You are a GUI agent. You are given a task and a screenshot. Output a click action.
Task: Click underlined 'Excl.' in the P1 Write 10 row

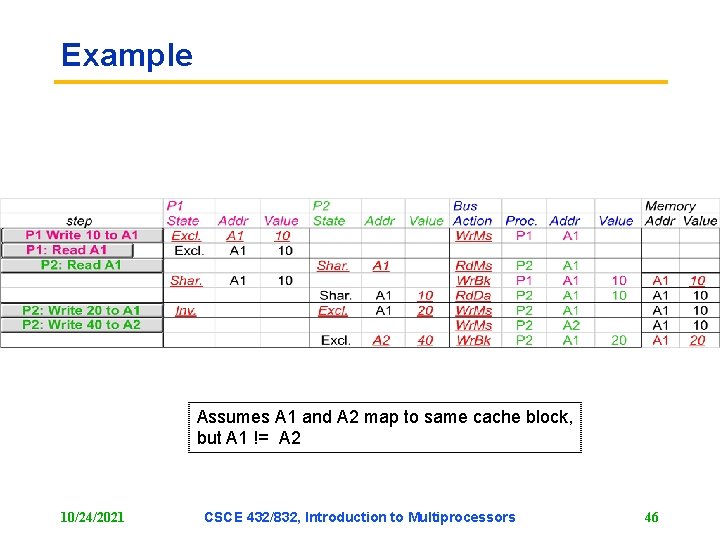click(x=186, y=236)
